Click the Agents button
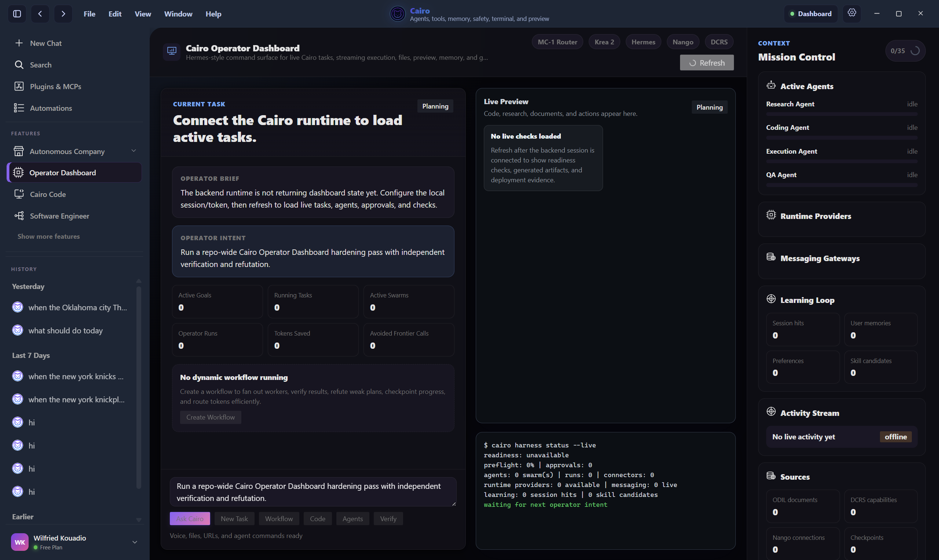 pyautogui.click(x=352, y=519)
